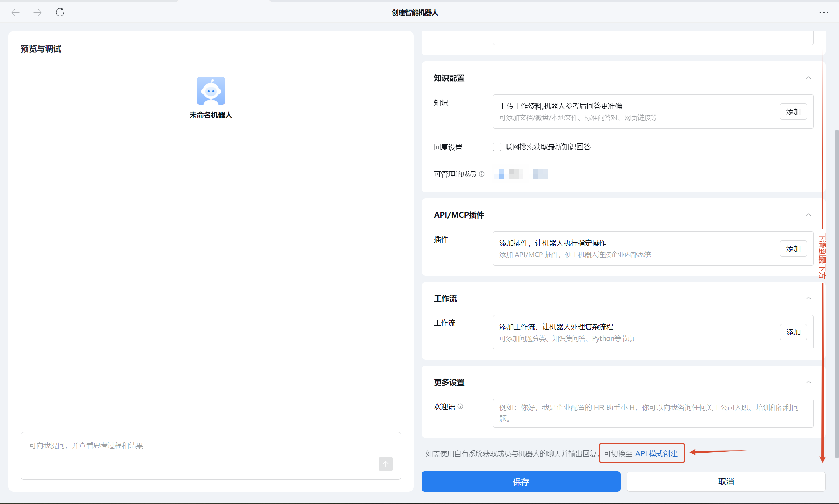Click 添加 button for 知识

[793, 111]
